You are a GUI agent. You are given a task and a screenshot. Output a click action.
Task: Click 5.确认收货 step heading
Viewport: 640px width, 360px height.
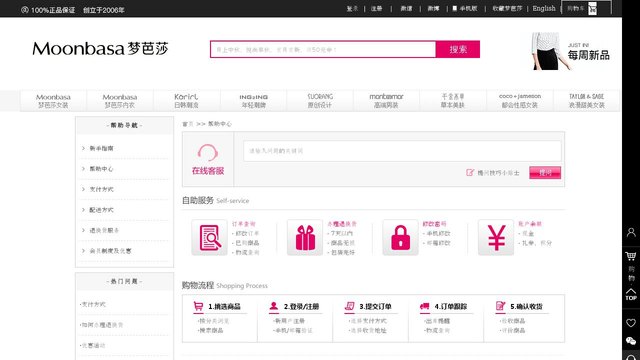pos(526,307)
